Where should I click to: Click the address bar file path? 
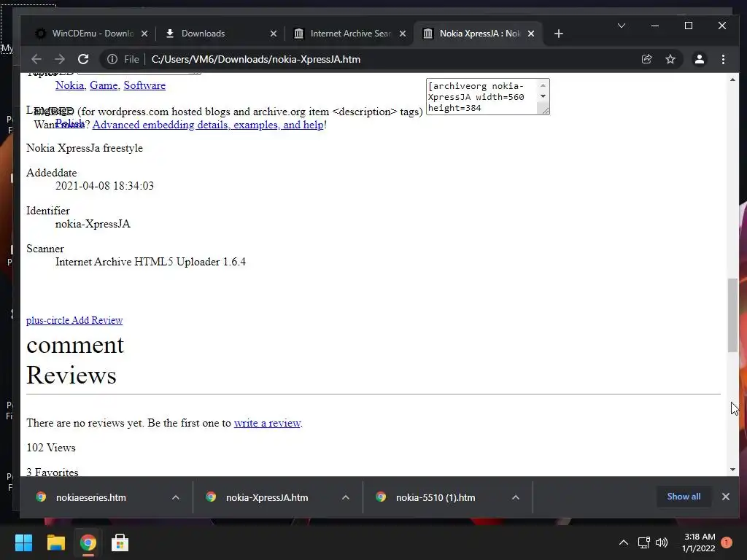256,59
